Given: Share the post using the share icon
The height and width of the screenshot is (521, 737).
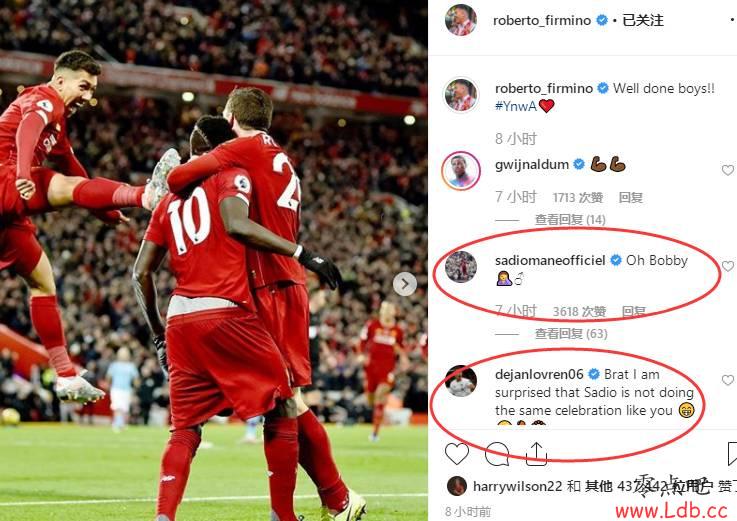Looking at the screenshot, I should tap(536, 453).
